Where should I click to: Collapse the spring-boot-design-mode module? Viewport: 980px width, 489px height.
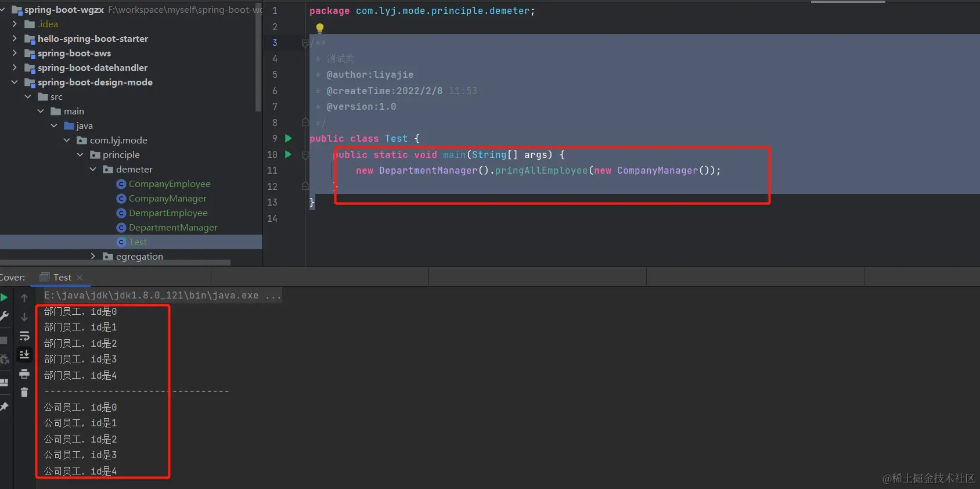coord(15,82)
